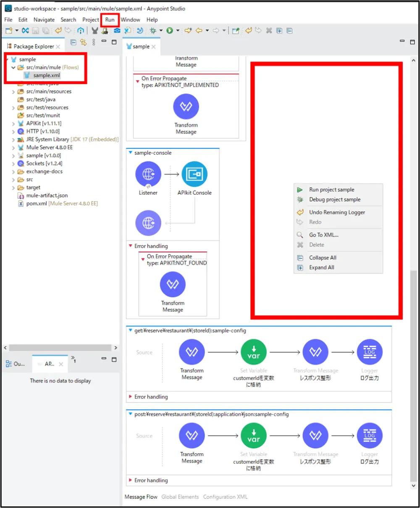Screen dimensions: 420x508
Task: Click the Save All toolbar icon
Action: pos(46,31)
